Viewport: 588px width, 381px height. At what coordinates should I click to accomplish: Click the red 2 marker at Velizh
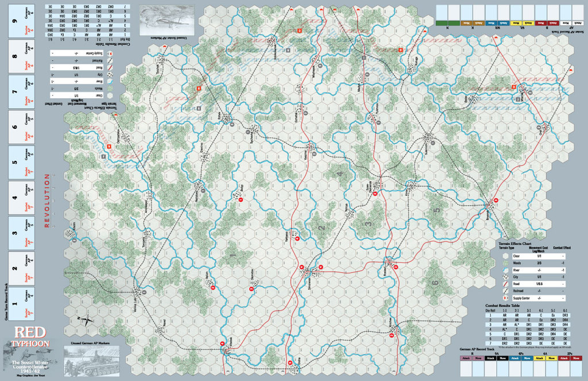(212, 288)
